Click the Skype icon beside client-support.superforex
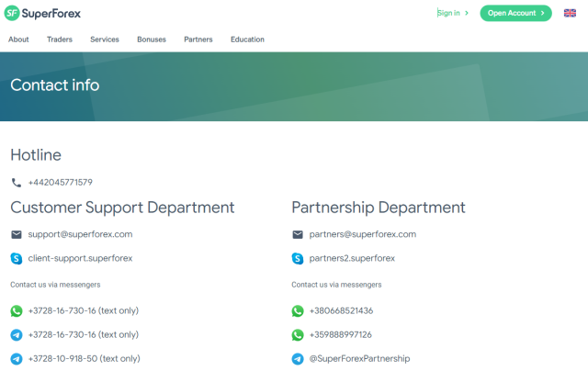The image size is (588, 371). click(x=17, y=259)
